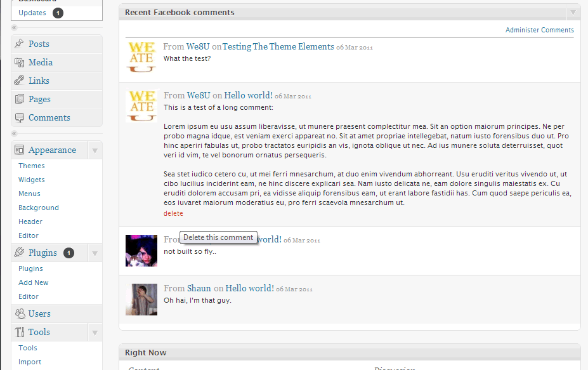This screenshot has height=370, width=588.
Task: Toggle Recent Facebook comments widget arrow
Action: [x=573, y=13]
